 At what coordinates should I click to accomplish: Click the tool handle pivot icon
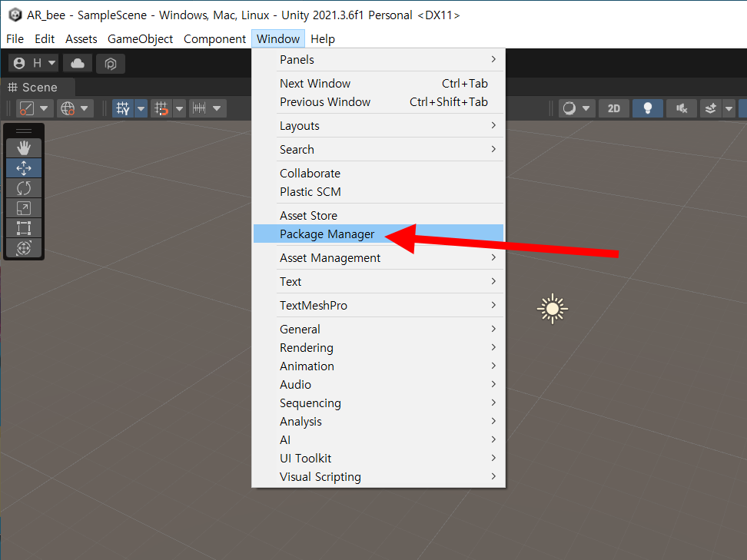(x=27, y=108)
